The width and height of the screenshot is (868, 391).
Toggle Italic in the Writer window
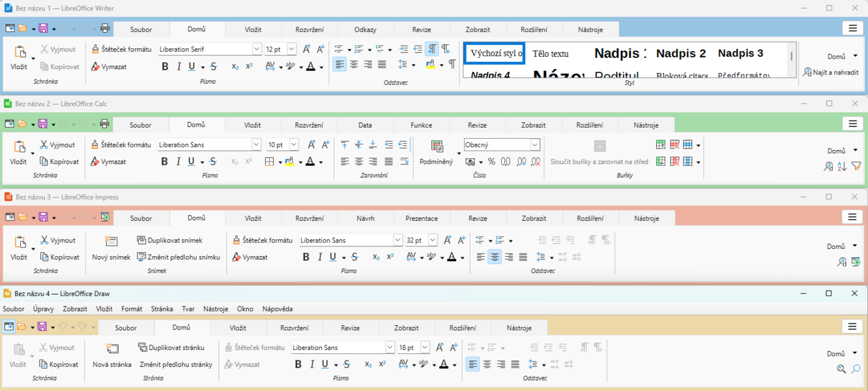tap(179, 66)
